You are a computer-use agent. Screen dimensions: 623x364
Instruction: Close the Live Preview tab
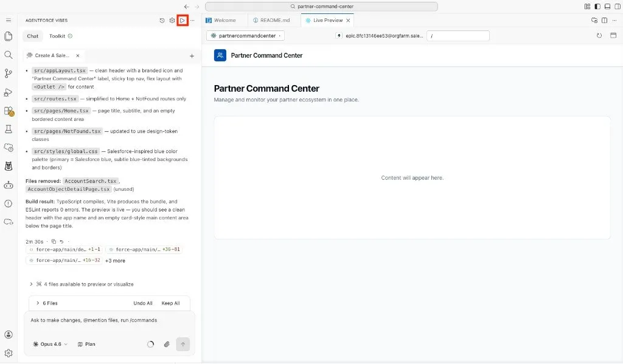(348, 20)
